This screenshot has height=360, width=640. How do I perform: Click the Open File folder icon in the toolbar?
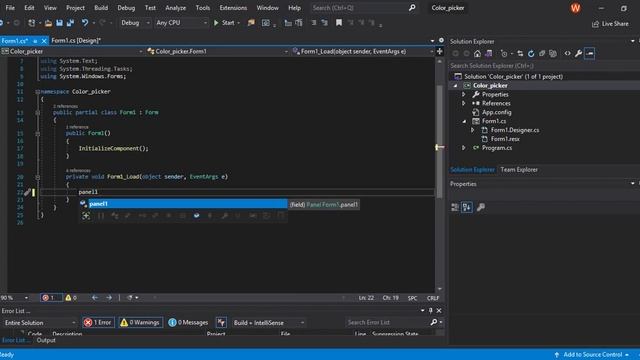(48, 23)
